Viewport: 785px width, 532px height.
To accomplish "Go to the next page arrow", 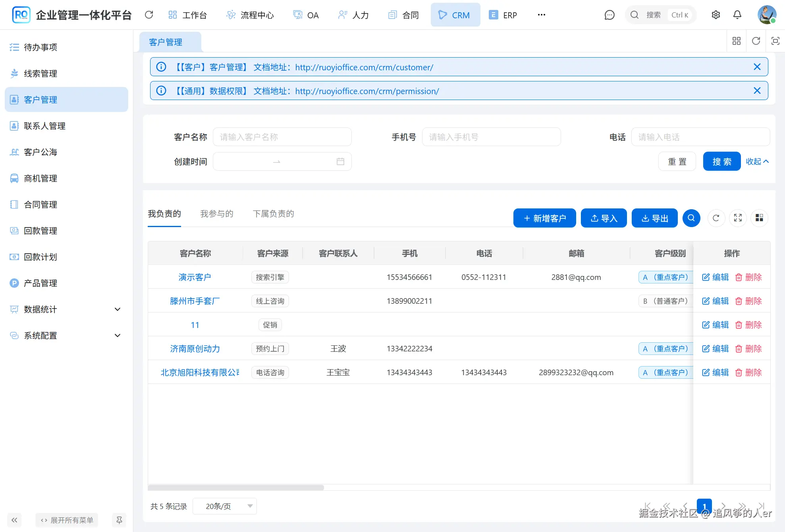I will click(x=723, y=506).
